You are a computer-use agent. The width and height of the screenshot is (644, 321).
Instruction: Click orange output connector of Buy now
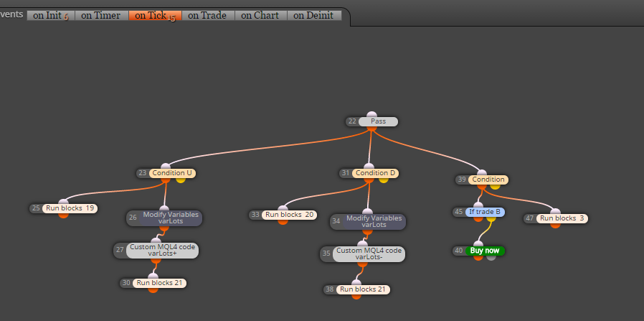click(478, 257)
